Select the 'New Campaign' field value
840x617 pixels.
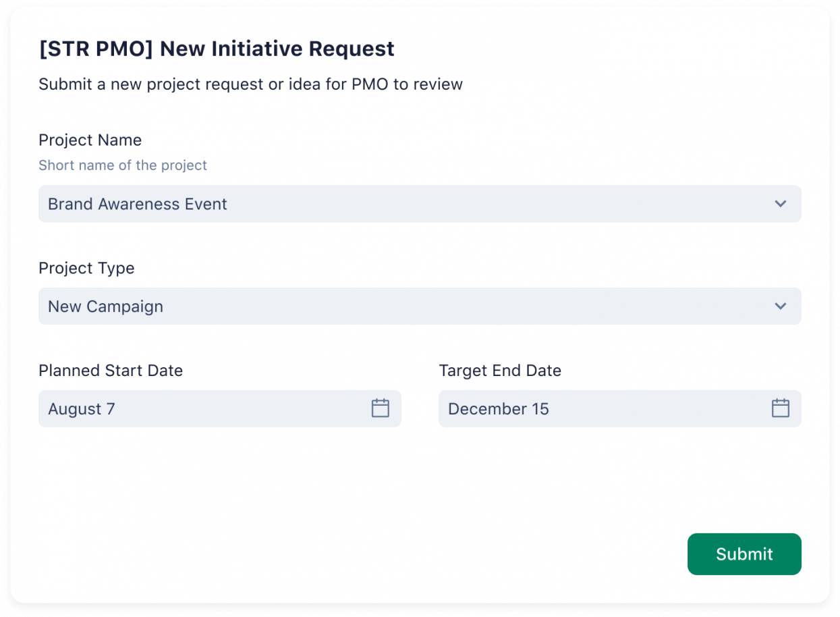tap(420, 306)
